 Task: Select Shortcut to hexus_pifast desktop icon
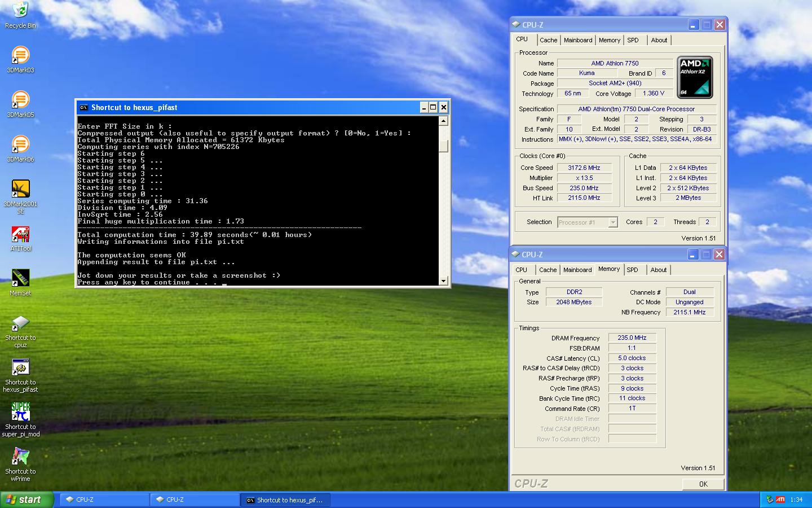pos(20,376)
